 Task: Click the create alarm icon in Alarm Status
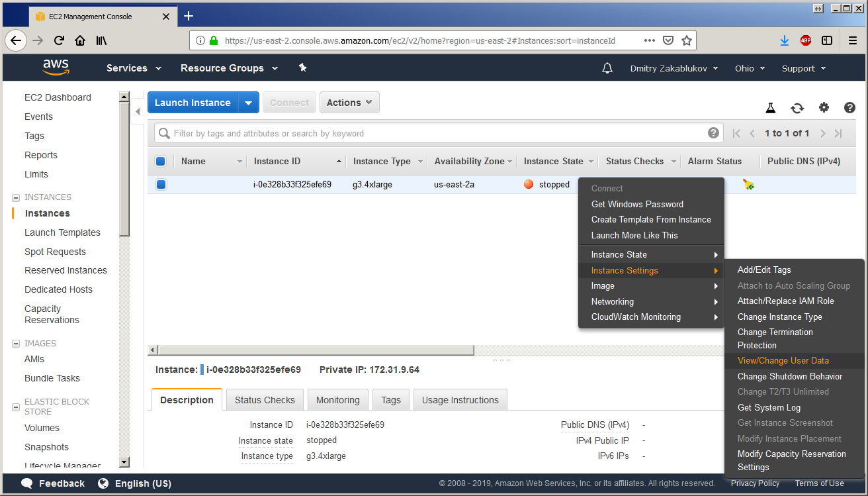click(748, 185)
